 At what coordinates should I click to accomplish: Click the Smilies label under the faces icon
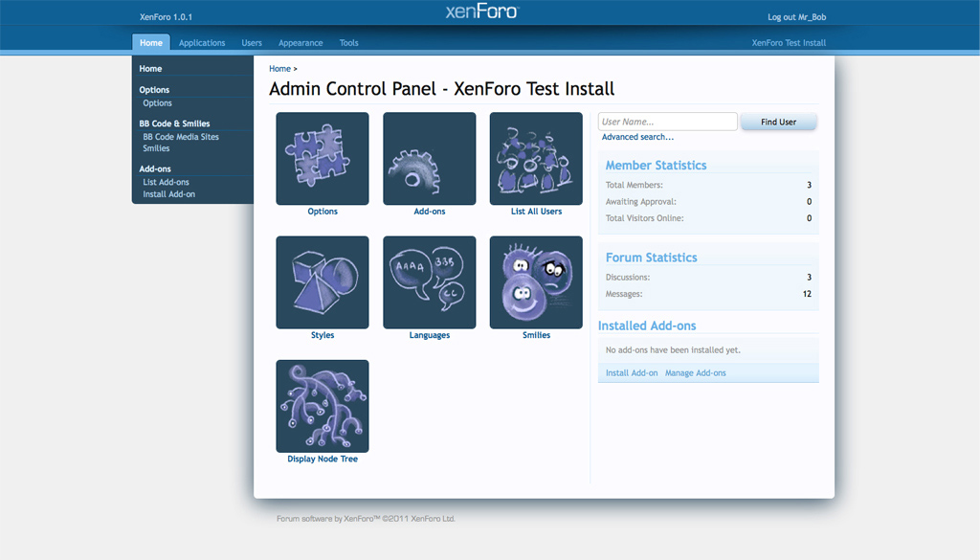(536, 336)
